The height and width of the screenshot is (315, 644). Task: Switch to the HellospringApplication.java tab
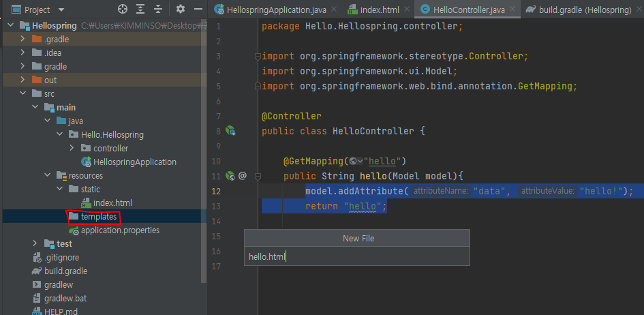click(x=276, y=10)
